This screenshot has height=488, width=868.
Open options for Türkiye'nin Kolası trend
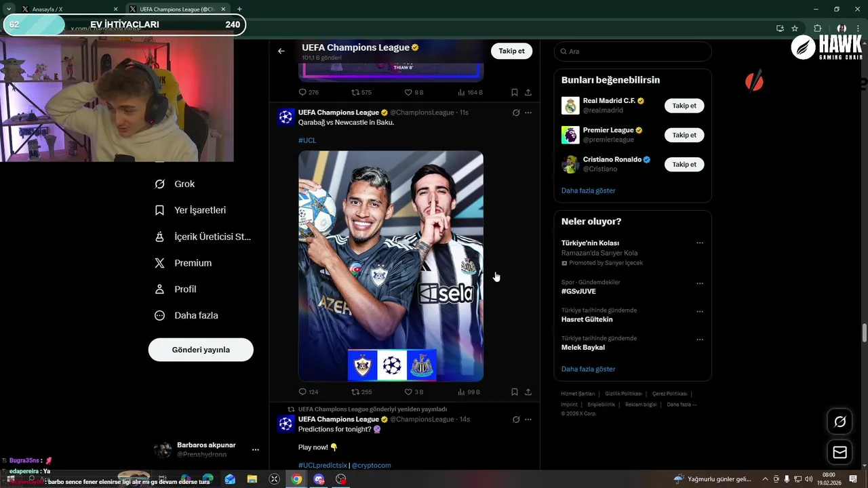pyautogui.click(x=700, y=243)
